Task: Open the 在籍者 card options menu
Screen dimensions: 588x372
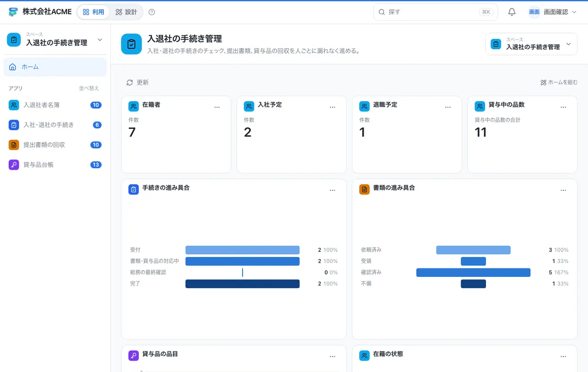Action: coord(217,107)
